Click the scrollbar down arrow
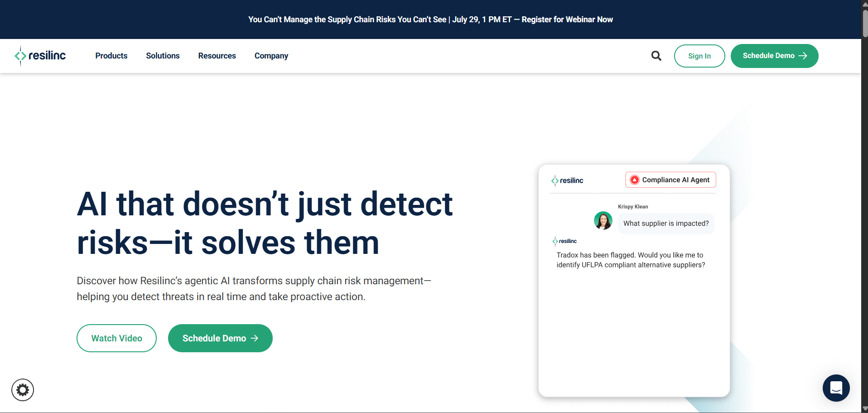This screenshot has height=413, width=868. point(865,409)
